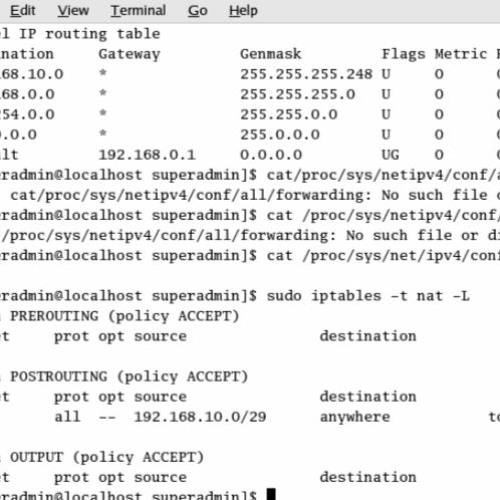Open the View menu
The image size is (500, 500).
click(x=73, y=11)
